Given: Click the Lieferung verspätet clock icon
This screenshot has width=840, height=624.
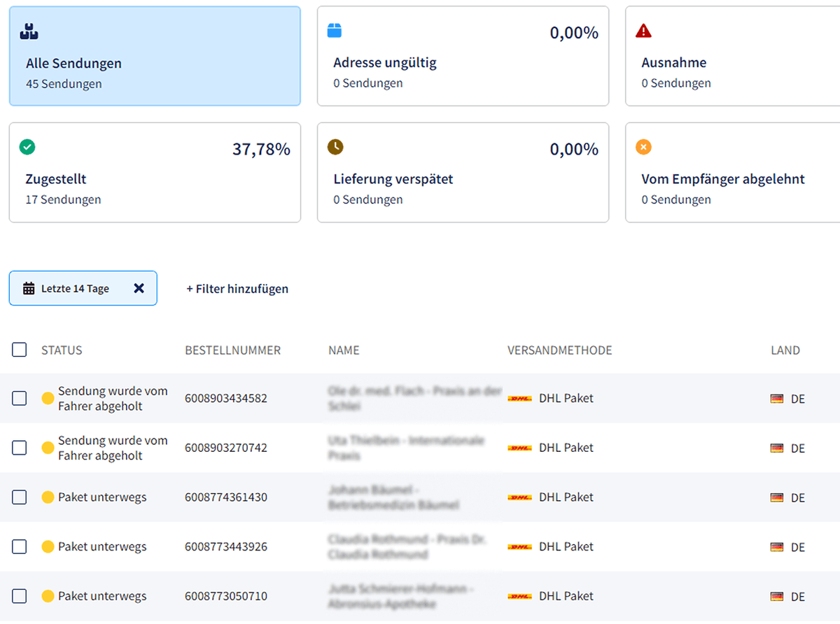Looking at the screenshot, I should (x=335, y=147).
